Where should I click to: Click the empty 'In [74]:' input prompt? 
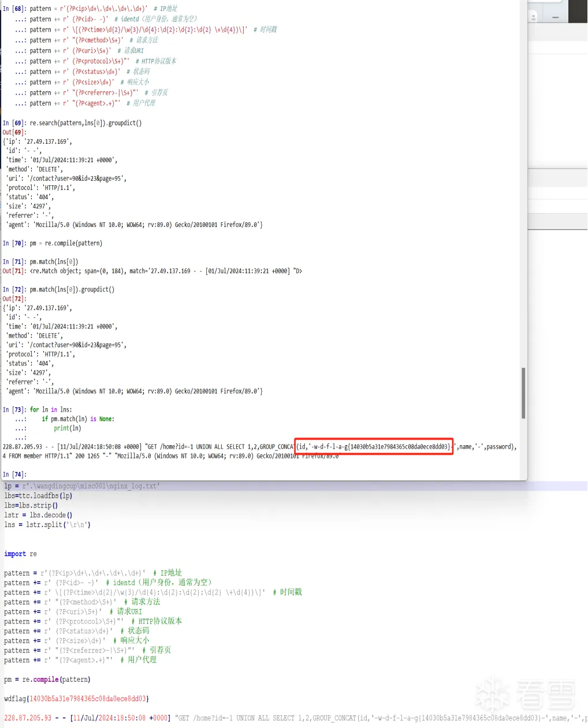coord(15,475)
